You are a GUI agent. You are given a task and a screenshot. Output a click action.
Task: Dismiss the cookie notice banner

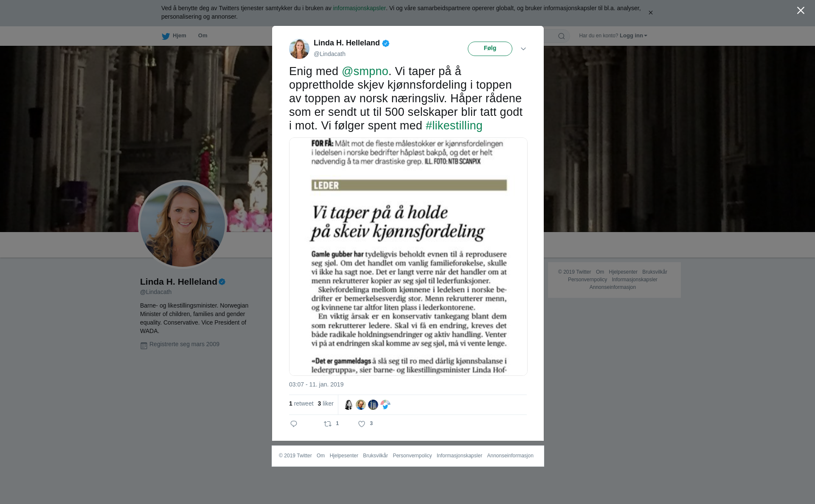(x=650, y=13)
